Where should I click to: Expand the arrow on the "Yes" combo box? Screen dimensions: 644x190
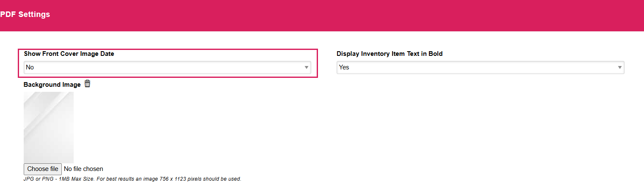pyautogui.click(x=619, y=68)
